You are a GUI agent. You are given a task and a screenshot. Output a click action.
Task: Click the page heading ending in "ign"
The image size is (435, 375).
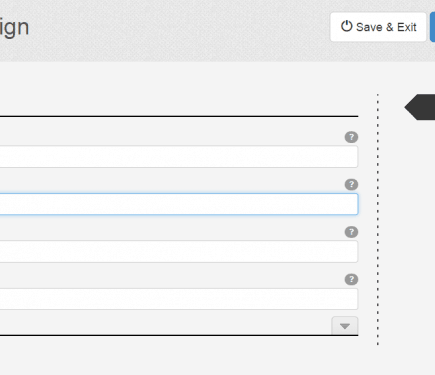14,27
